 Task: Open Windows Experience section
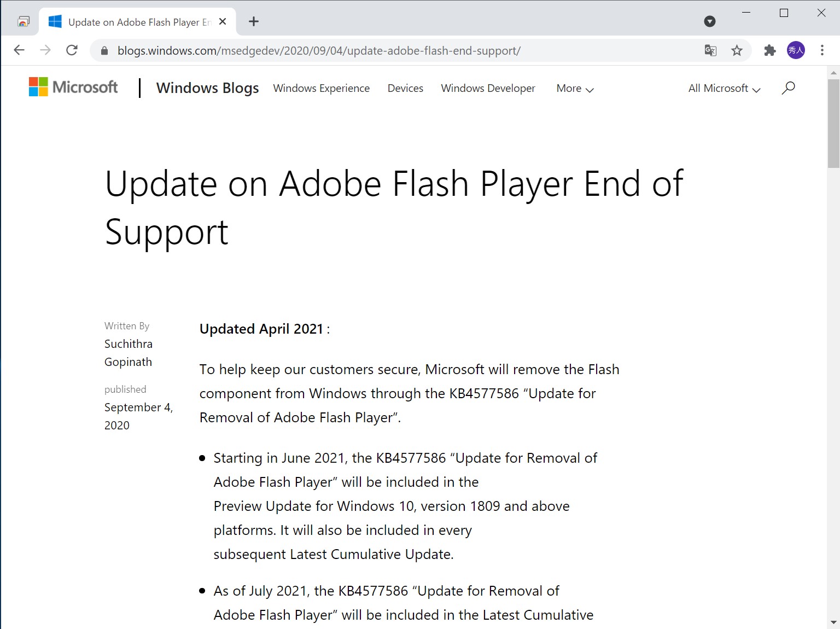click(322, 89)
